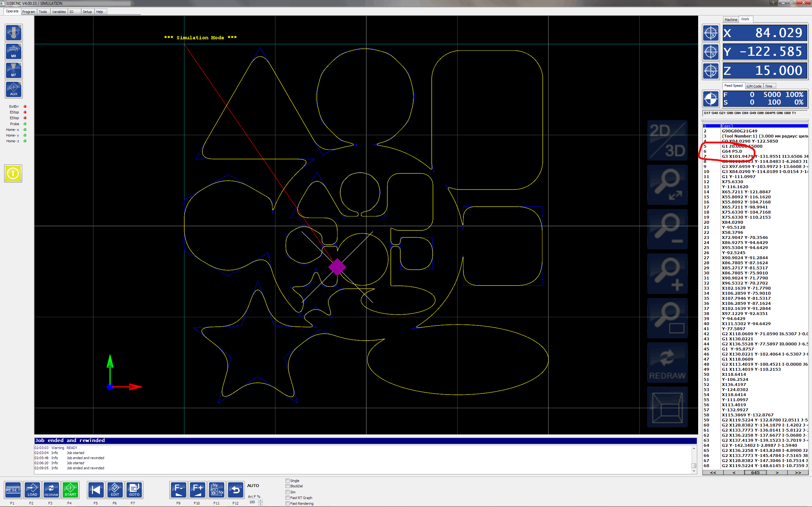This screenshot has height=507, width=812.
Task: Enable the Single step checkbox
Action: coord(288,480)
